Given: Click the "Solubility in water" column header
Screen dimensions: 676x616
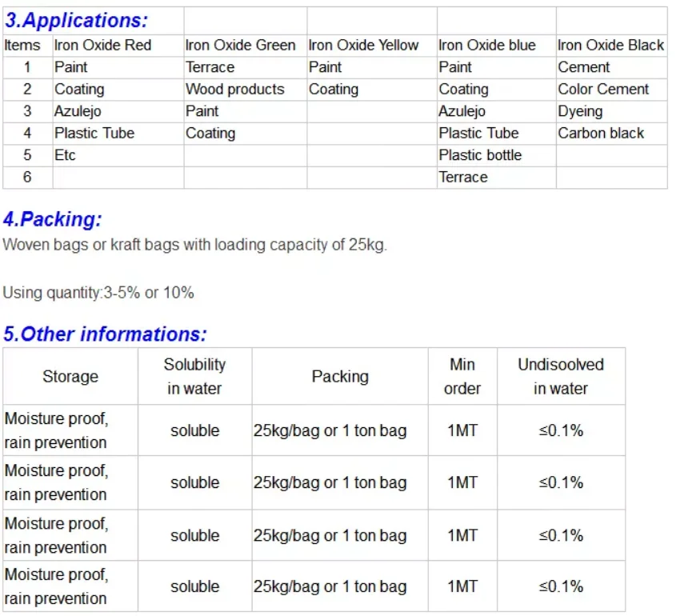Looking at the screenshot, I should [194, 377].
